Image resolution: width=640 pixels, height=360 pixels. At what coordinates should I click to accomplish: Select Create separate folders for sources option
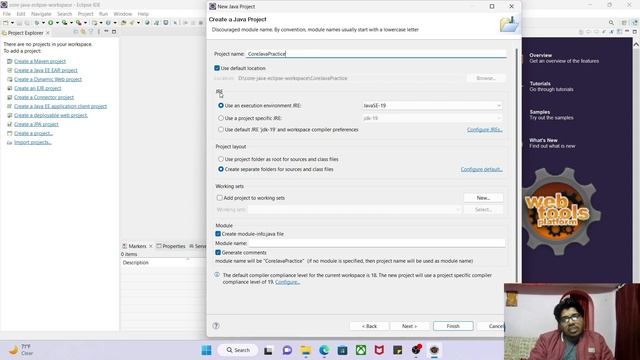pyautogui.click(x=221, y=169)
